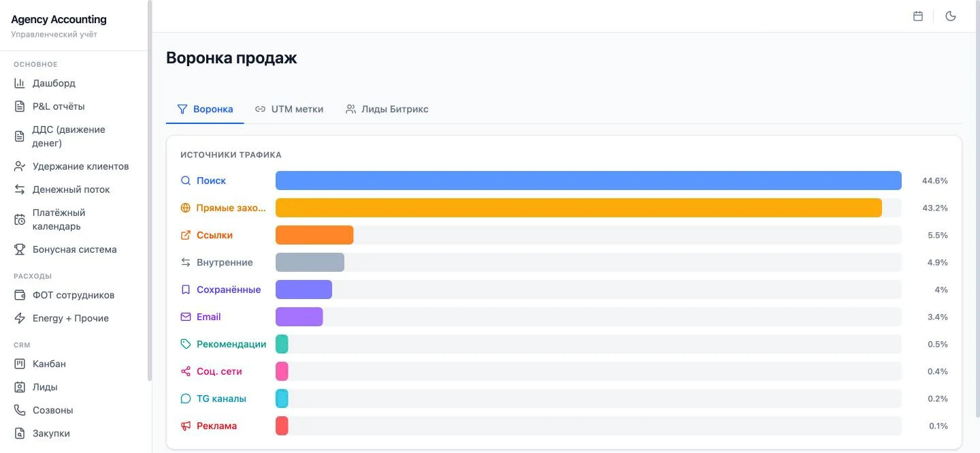Click the 43.2% percentage value

pos(935,208)
